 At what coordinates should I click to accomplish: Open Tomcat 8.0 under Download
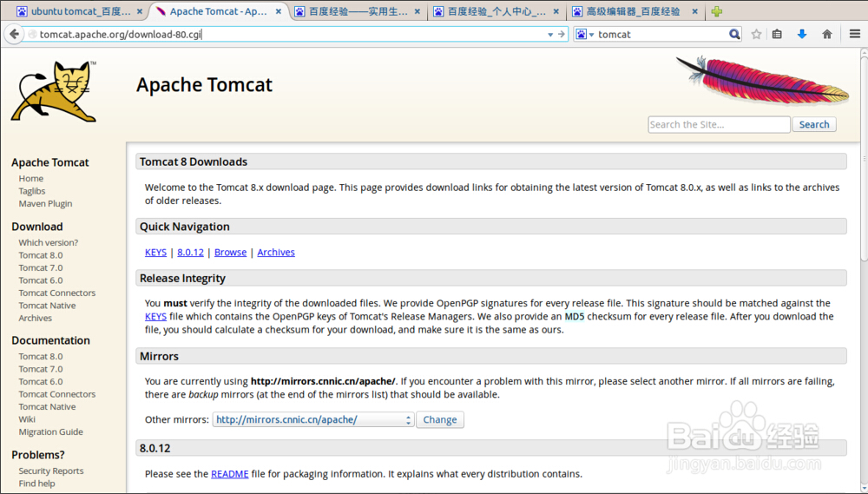[x=41, y=255]
